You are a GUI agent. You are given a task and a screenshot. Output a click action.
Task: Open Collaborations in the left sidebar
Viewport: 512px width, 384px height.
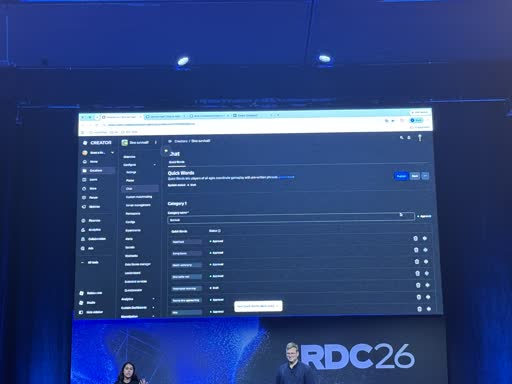[x=94, y=239]
